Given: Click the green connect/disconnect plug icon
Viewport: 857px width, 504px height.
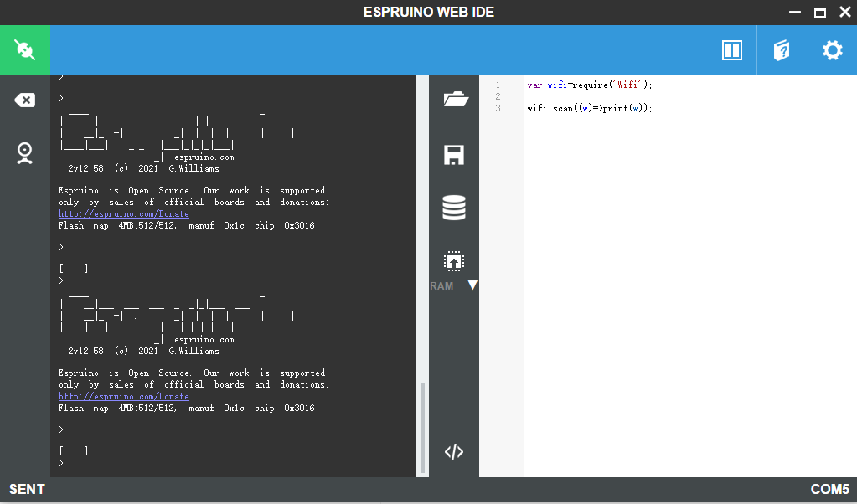Looking at the screenshot, I should pos(25,50).
